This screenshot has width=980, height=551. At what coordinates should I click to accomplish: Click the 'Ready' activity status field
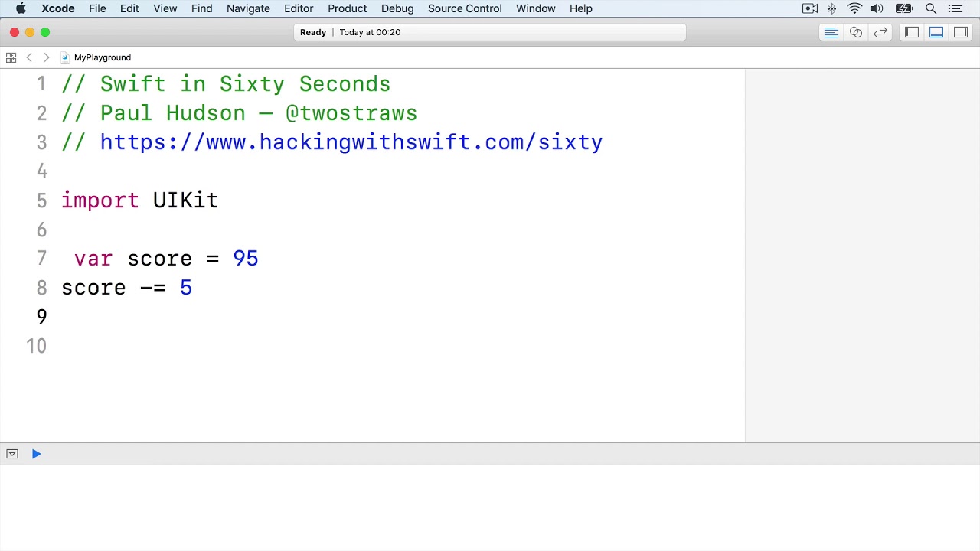point(490,32)
